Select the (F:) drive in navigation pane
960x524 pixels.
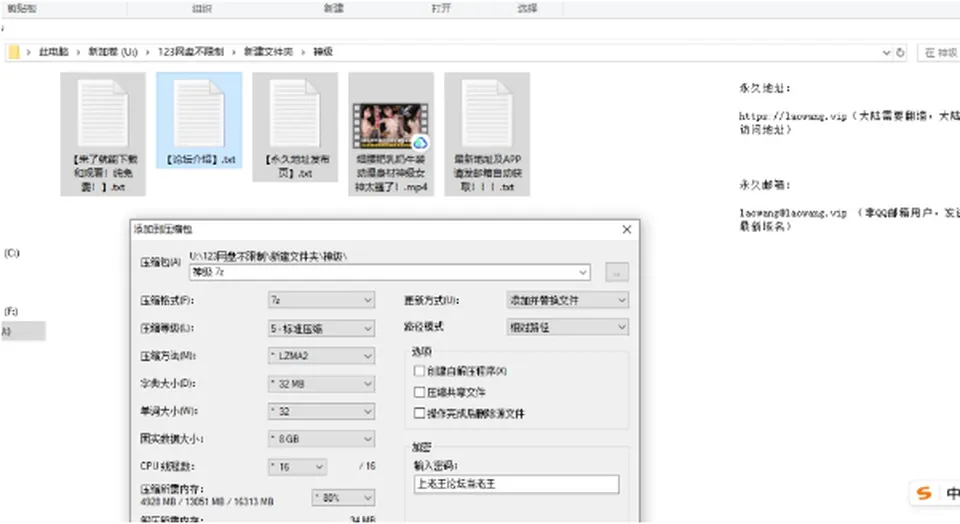12,311
